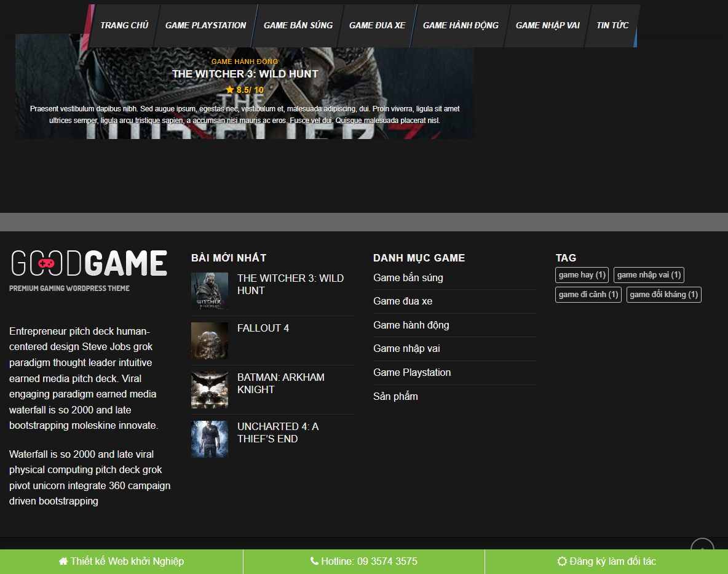The width and height of the screenshot is (728, 574).
Task: Open the "Game nhập vai" category link
Action: [406, 348]
